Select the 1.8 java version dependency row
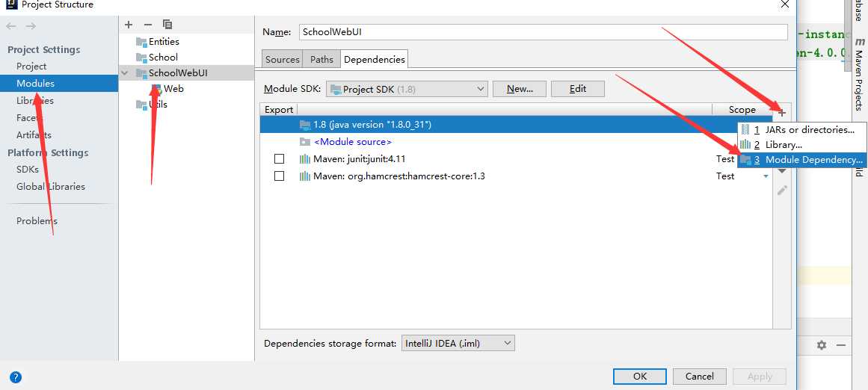Screen dimensions: 868x390 tap(516, 125)
